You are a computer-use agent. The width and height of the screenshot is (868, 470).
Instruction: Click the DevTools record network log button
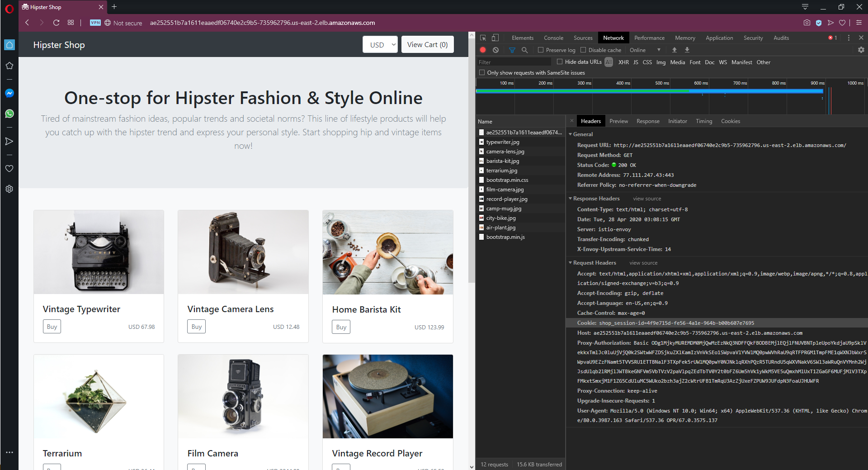[483, 50]
